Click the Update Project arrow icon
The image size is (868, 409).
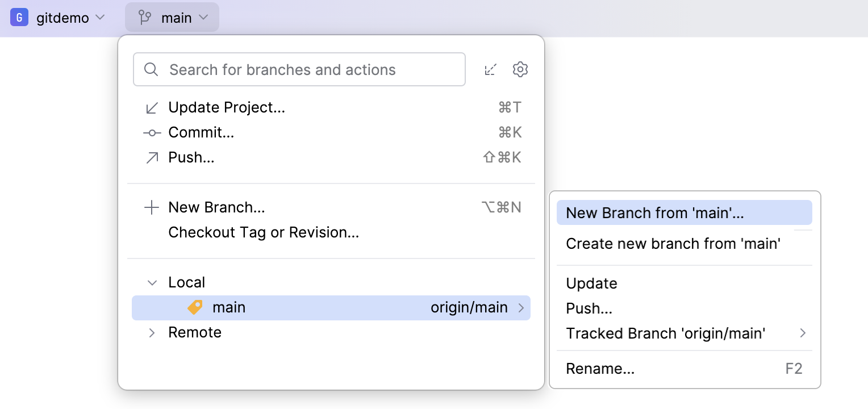(x=151, y=107)
